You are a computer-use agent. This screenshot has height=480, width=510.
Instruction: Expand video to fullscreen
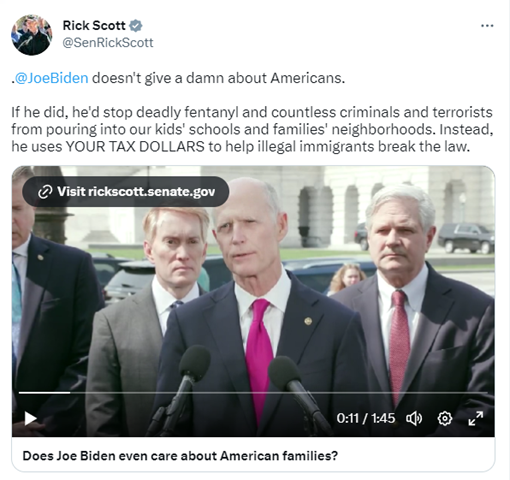(x=476, y=418)
